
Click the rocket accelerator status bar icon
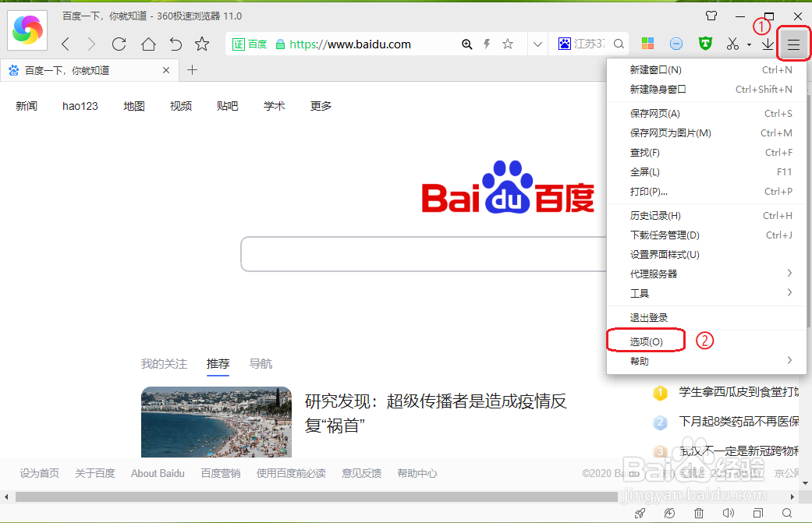640,513
